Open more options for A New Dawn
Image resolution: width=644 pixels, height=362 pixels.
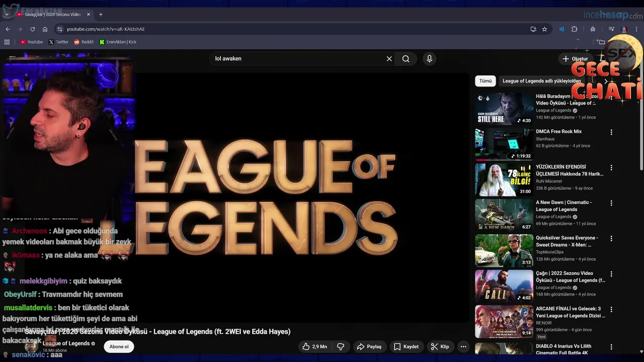pyautogui.click(x=611, y=203)
